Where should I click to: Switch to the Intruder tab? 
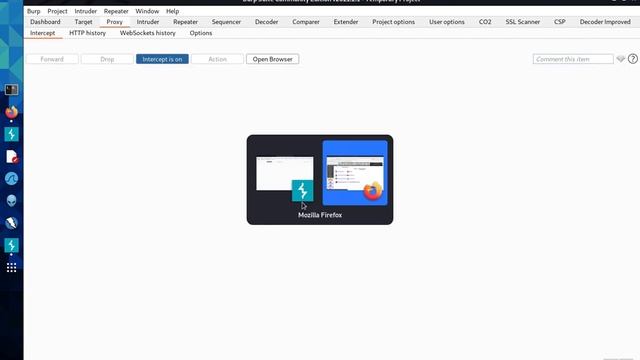148,22
